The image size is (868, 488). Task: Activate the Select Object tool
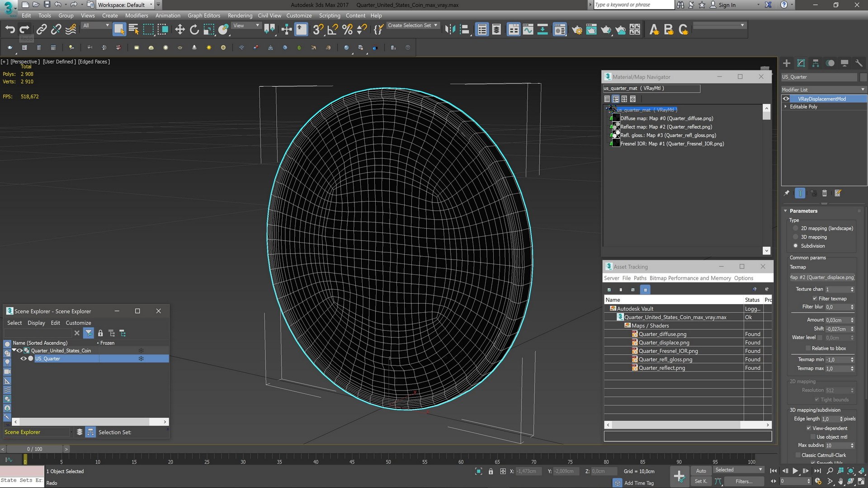point(119,30)
